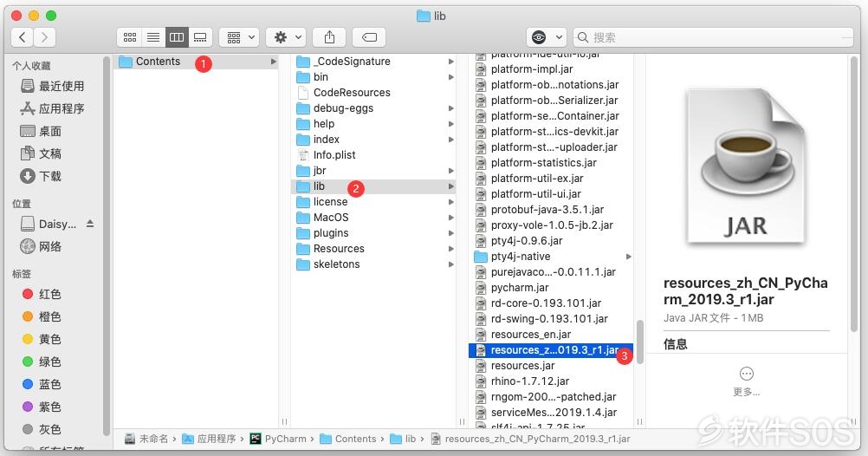Expand the pty4j-native folder arrow

[x=628, y=257]
